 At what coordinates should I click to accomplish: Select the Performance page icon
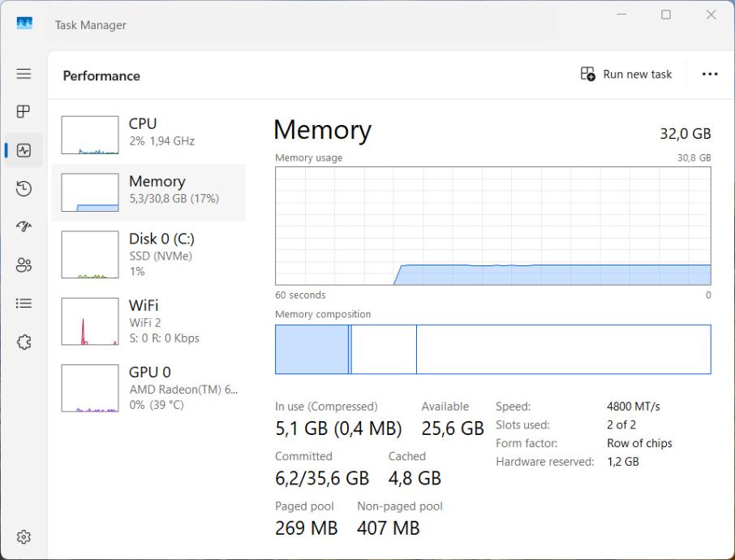point(24,150)
